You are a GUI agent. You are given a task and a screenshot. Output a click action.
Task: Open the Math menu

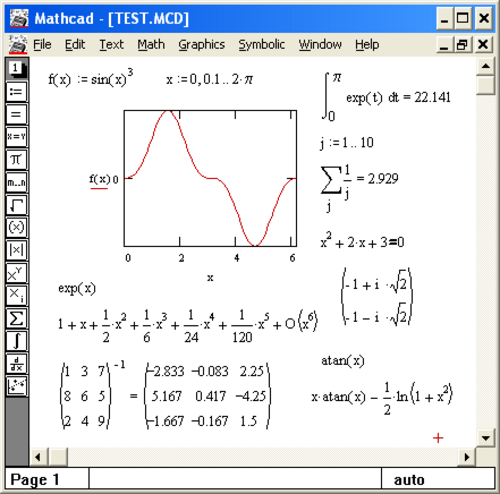pos(151,45)
